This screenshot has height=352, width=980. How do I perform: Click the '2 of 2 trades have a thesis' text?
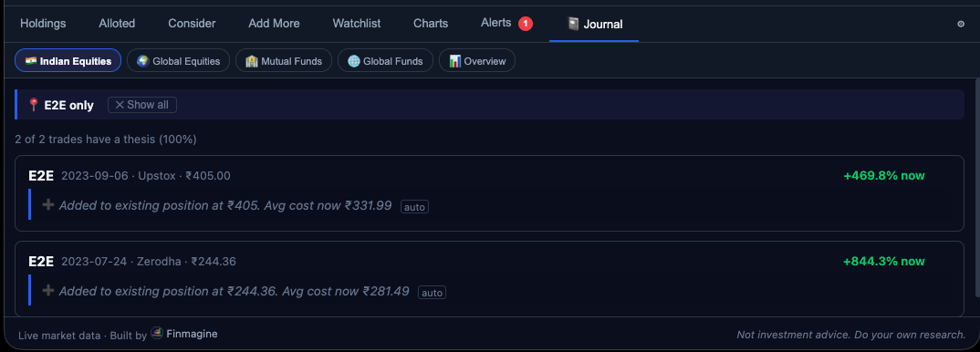click(x=106, y=140)
